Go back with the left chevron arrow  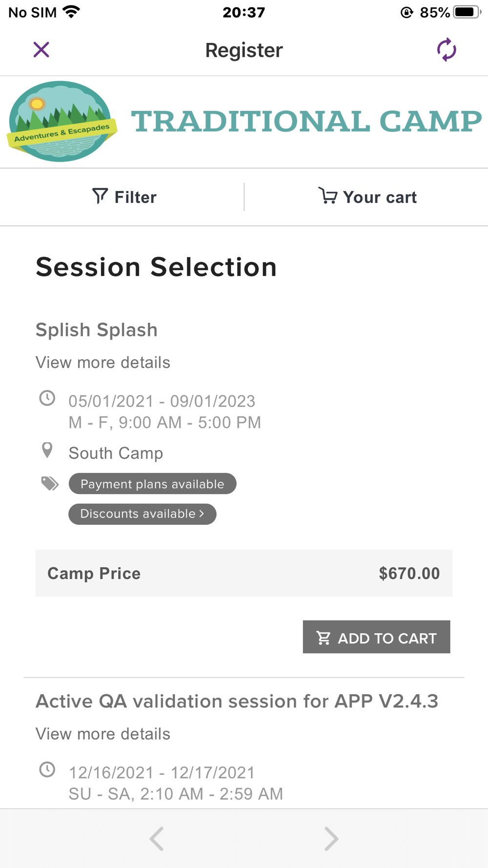[x=157, y=839]
